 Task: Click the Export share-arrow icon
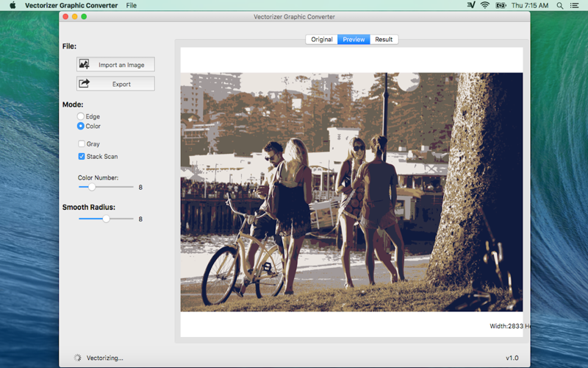click(85, 84)
